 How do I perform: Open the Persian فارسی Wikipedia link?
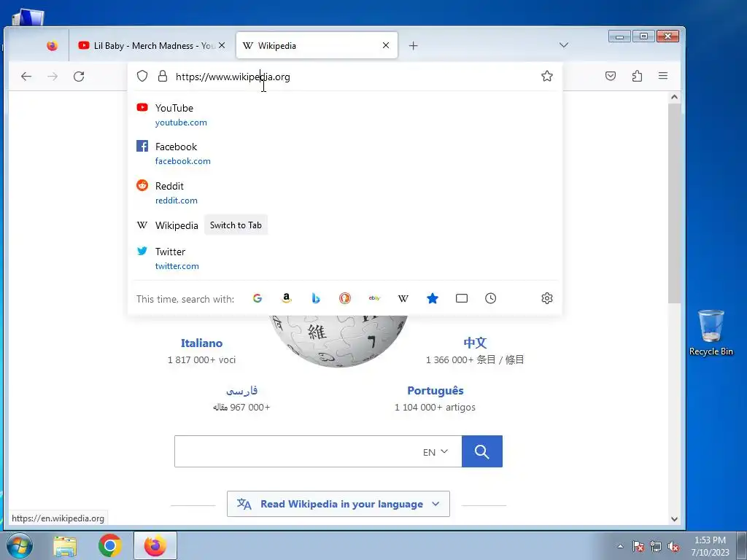coord(242,391)
